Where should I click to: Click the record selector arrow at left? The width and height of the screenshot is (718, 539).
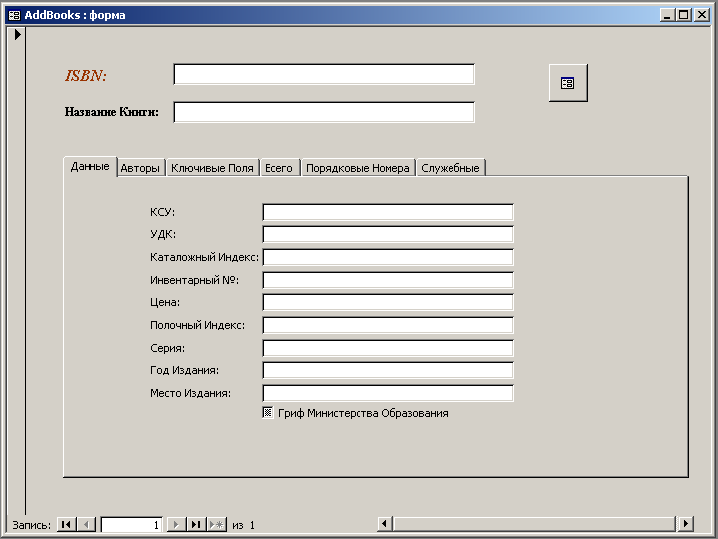17,34
